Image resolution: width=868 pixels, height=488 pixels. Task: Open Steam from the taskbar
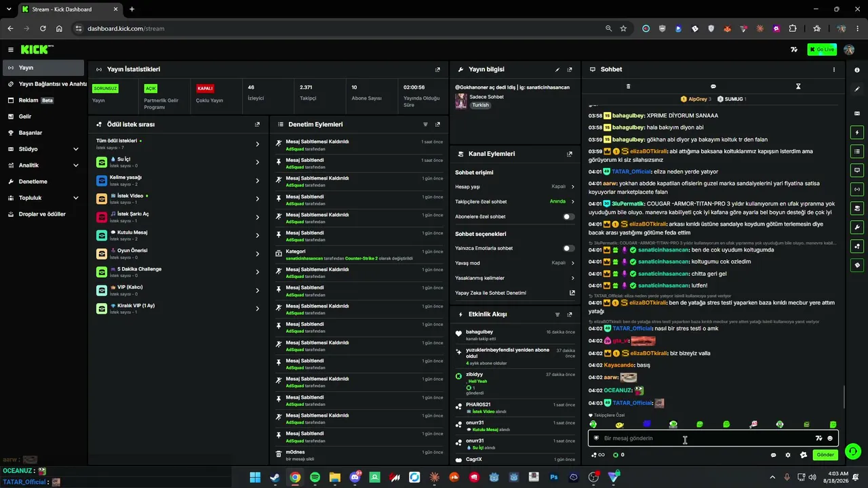tap(275, 478)
